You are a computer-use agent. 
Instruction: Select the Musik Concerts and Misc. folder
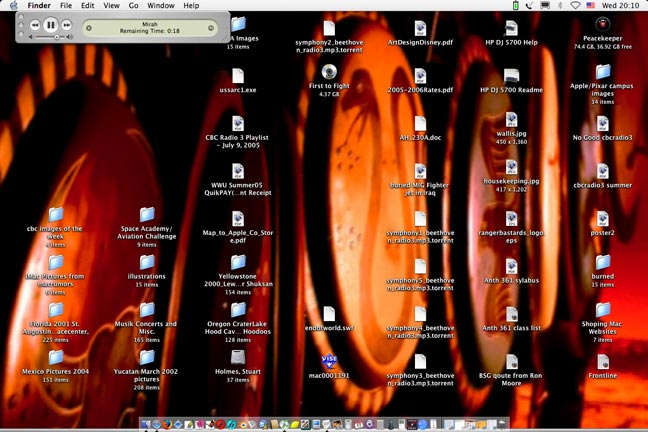click(147, 310)
